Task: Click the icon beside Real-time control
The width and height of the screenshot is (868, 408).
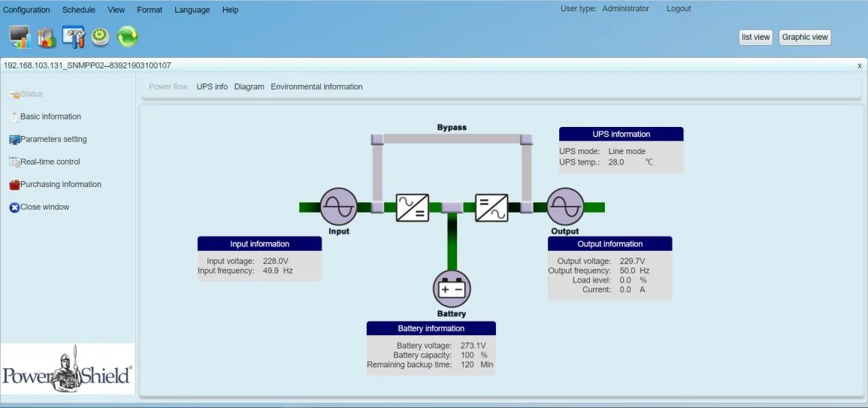Action: click(14, 162)
